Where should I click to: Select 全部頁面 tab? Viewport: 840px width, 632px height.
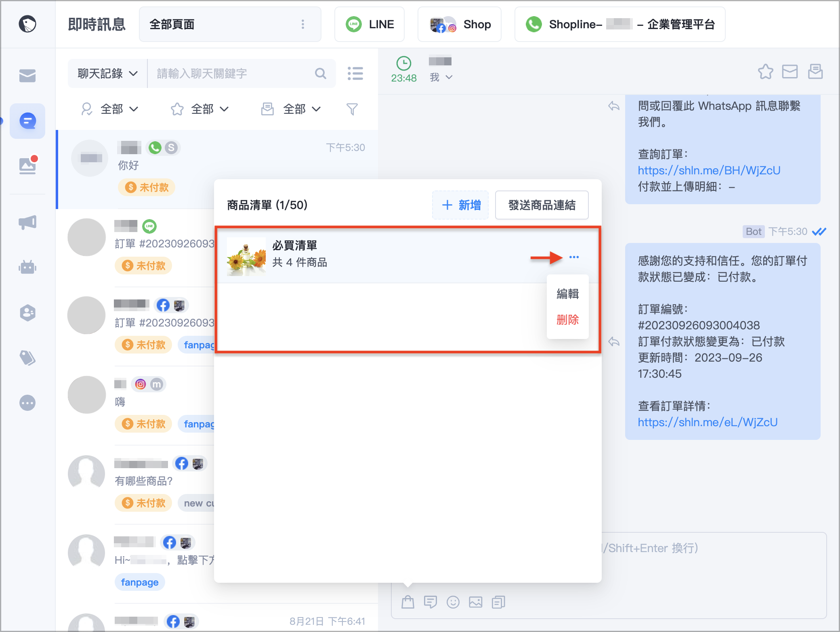click(230, 24)
